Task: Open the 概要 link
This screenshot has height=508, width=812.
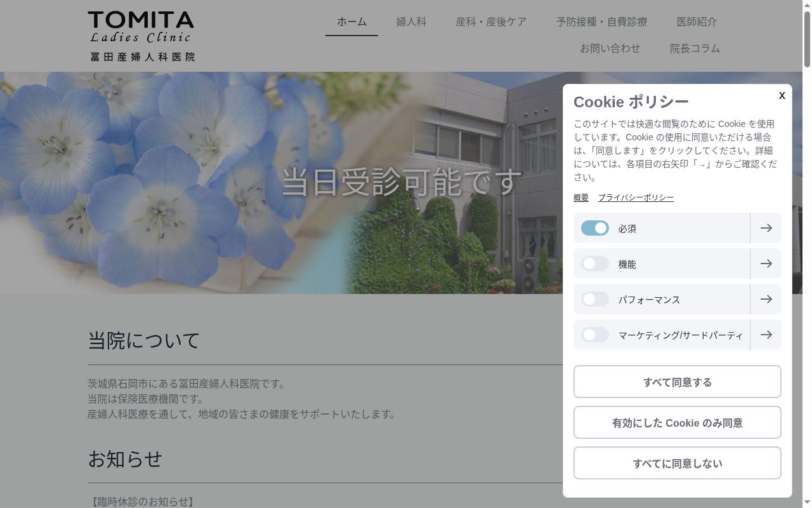Action: (581, 197)
